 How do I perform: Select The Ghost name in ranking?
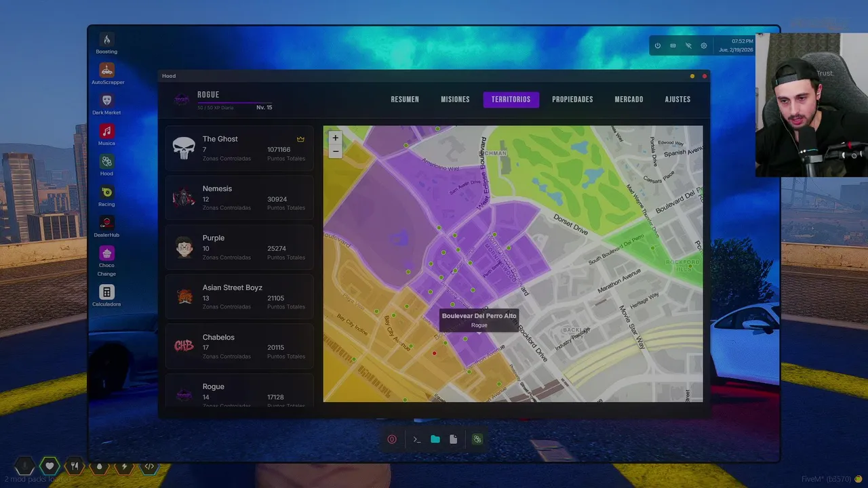pyautogui.click(x=220, y=139)
